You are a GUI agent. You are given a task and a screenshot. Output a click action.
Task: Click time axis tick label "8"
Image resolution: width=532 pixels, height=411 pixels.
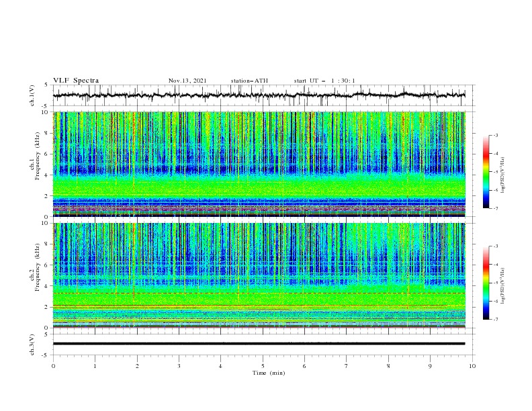pyautogui.click(x=388, y=366)
